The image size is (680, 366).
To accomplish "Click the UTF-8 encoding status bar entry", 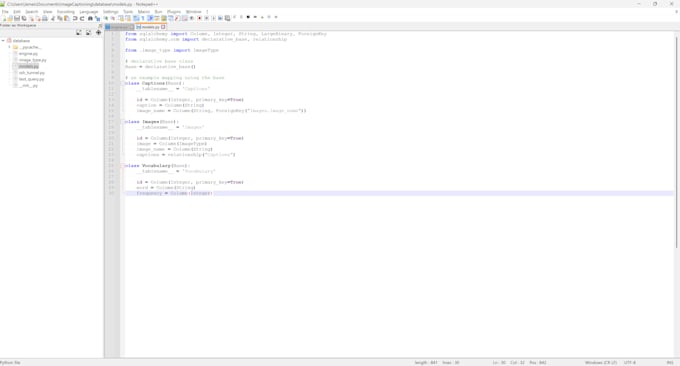I will point(630,363).
